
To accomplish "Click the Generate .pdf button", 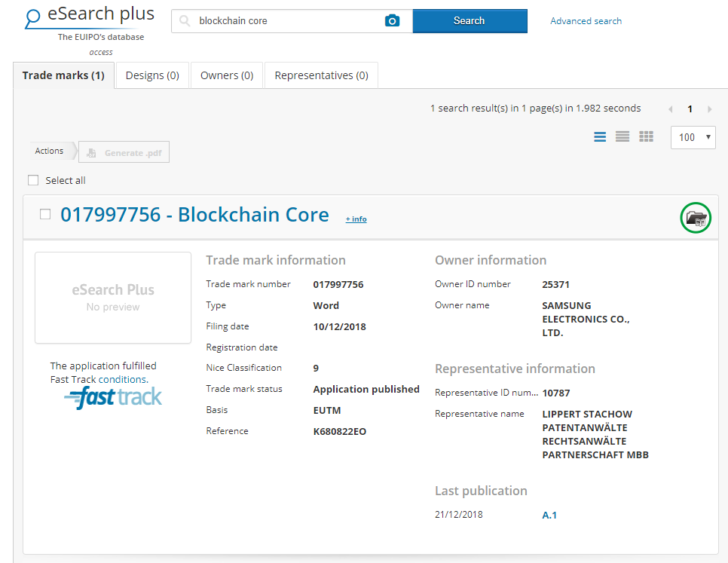I will [x=124, y=152].
